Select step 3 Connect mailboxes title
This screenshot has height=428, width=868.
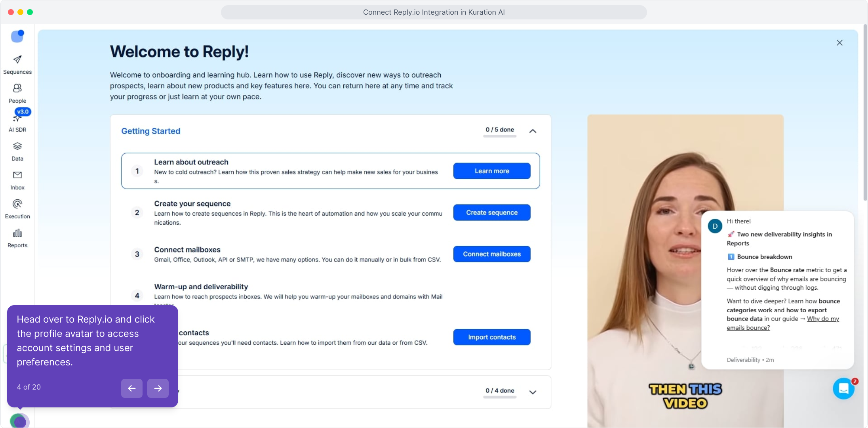point(187,250)
